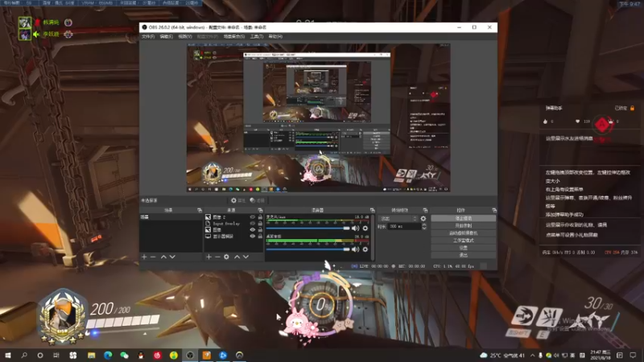644x362 pixels.
Task: Move the scene up in the Scenes panel
Action: tap(163, 257)
